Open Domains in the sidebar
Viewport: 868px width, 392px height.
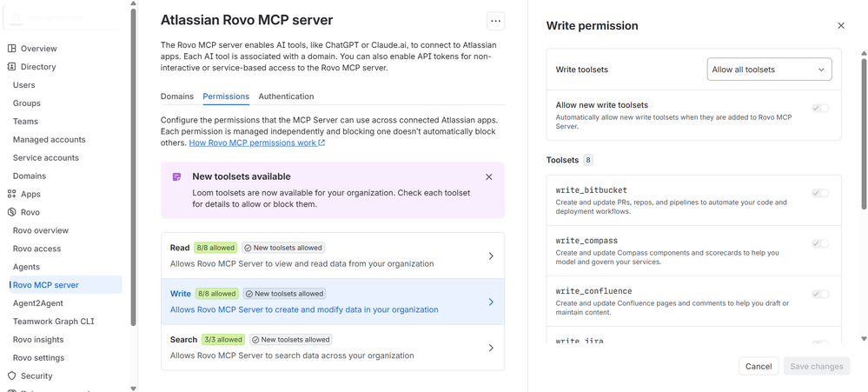pos(30,176)
